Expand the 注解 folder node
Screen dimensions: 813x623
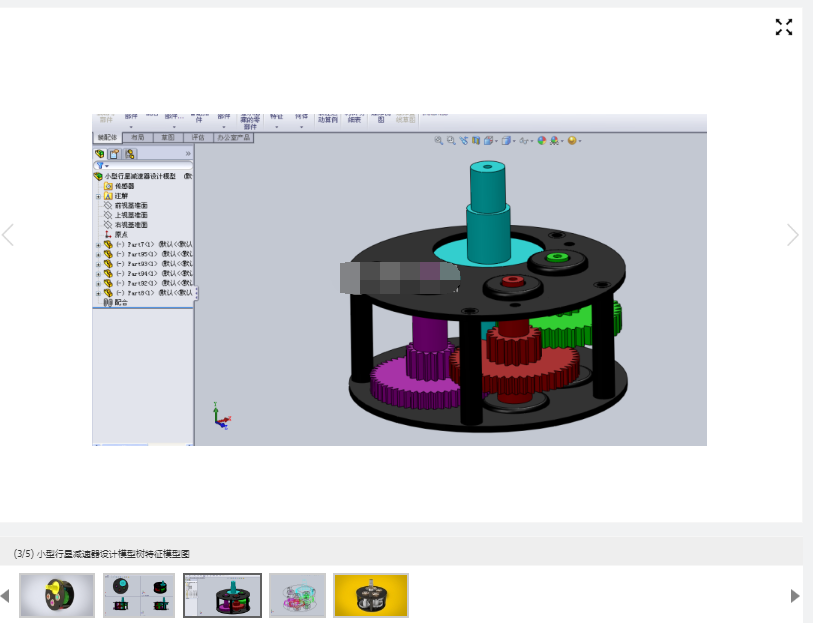[98, 196]
